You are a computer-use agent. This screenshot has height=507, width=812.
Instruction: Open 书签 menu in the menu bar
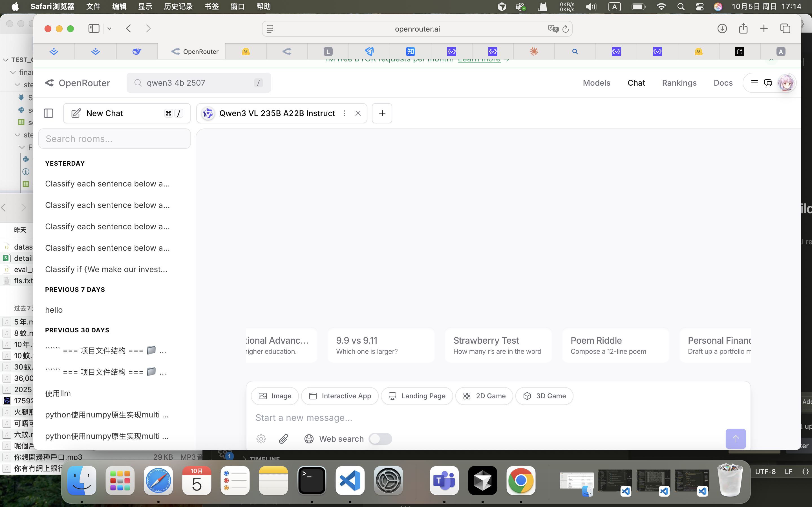tap(211, 6)
